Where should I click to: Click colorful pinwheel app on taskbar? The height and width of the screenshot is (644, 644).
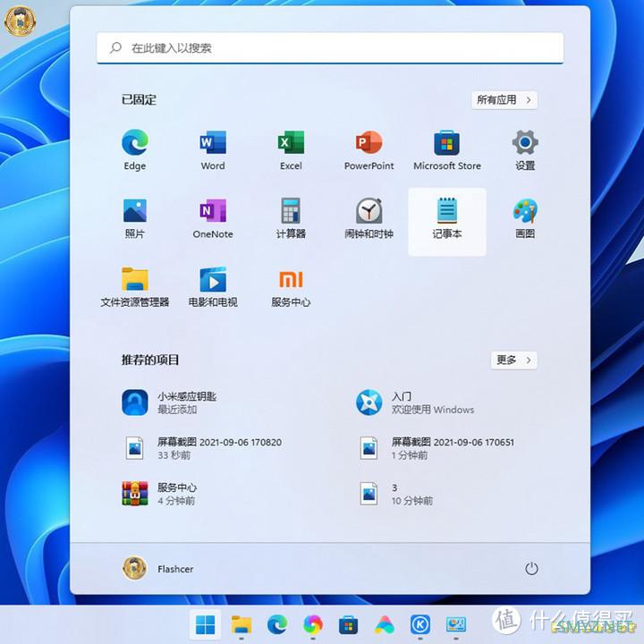point(313,625)
